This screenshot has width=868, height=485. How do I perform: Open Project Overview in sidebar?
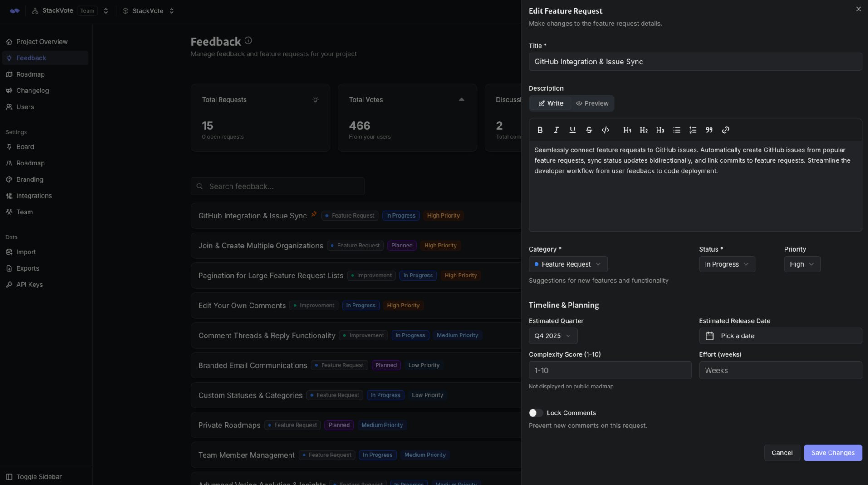[x=45, y=42]
